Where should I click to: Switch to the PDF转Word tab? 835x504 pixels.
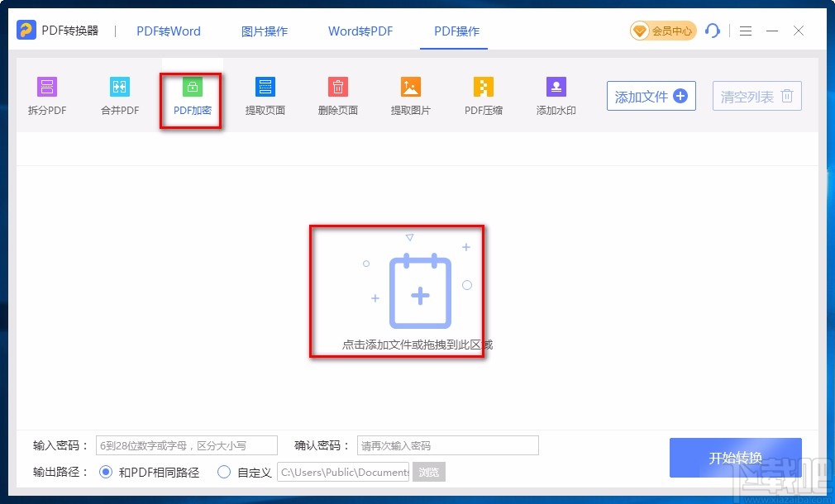tap(169, 31)
